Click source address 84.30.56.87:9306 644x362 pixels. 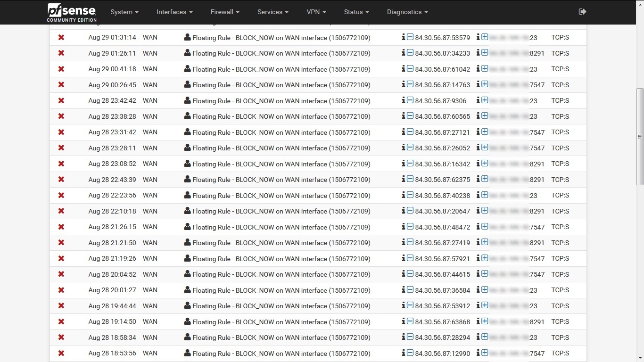coord(441,101)
